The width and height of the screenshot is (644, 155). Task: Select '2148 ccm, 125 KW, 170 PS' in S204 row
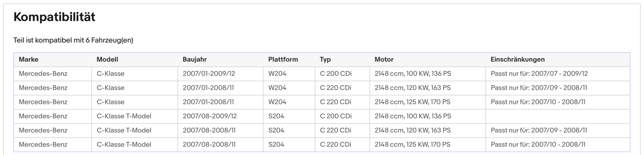(x=413, y=145)
